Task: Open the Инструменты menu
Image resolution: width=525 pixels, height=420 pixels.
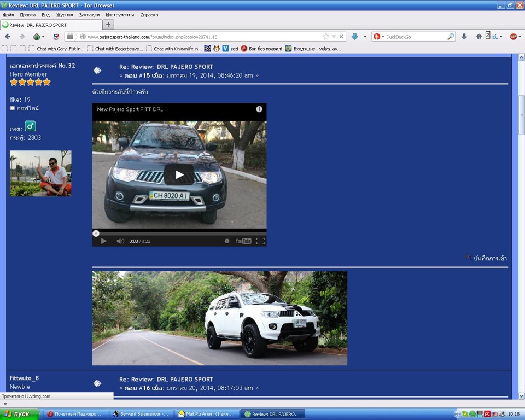Action: point(120,15)
